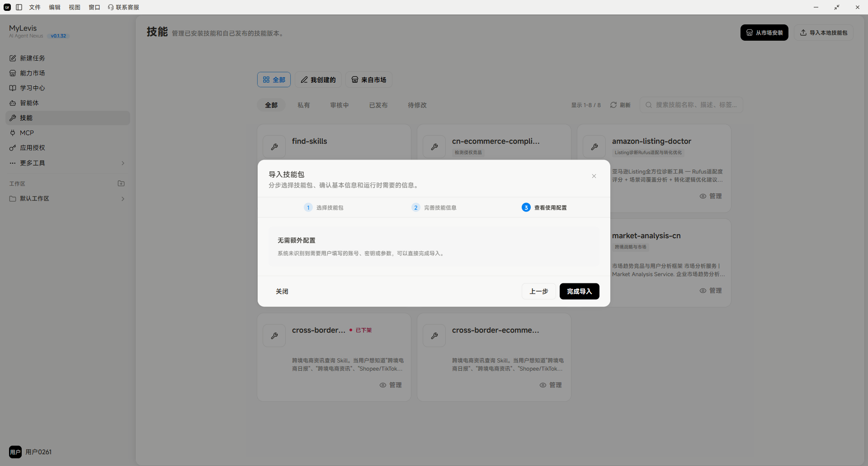Open the 视图 menu

pyautogui.click(x=75, y=7)
